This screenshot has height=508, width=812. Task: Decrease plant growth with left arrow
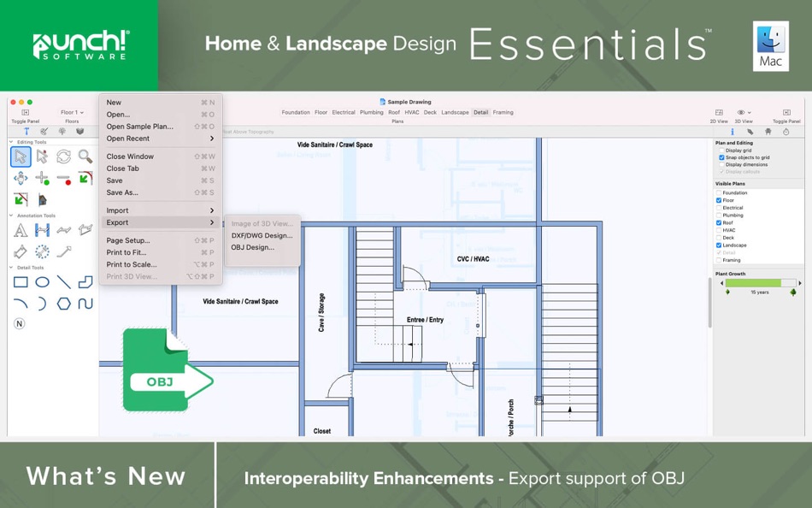(x=721, y=283)
